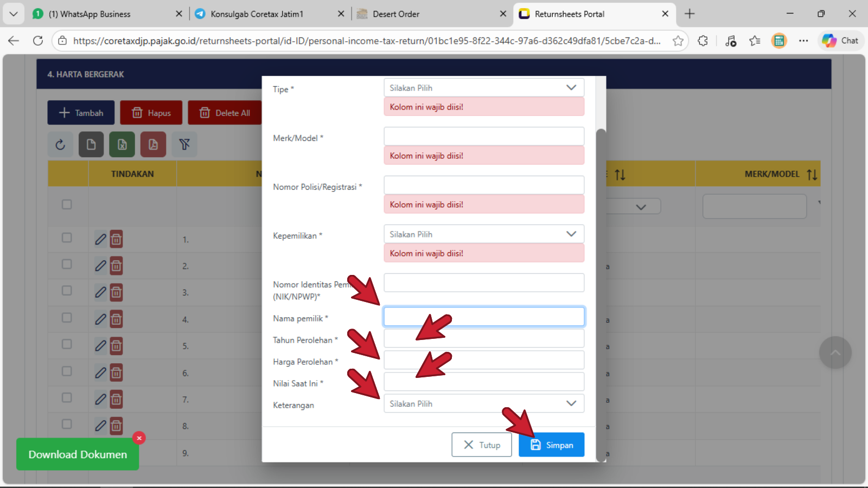
Task: Click the trash delete icon in row 3
Action: [x=116, y=292]
